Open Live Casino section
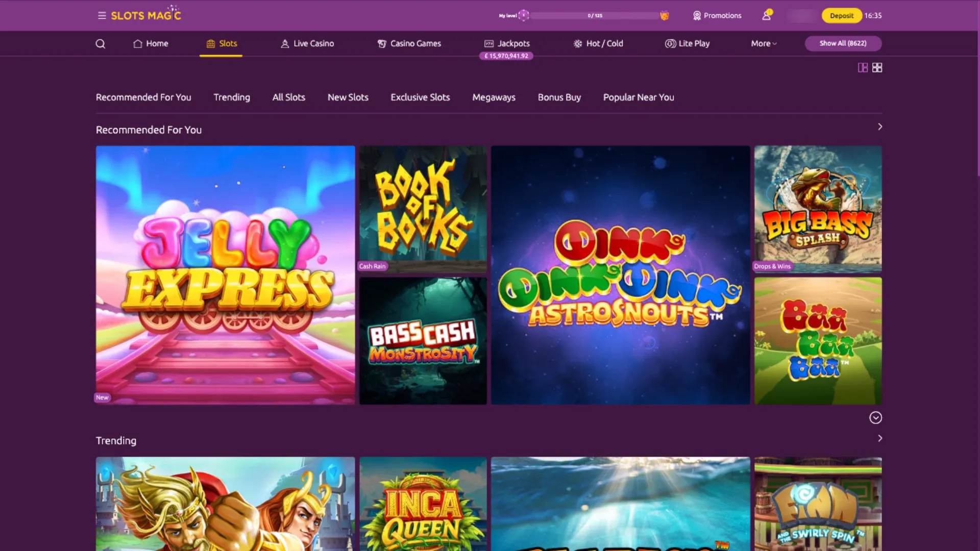Viewport: 980px width, 551px height. point(307,43)
